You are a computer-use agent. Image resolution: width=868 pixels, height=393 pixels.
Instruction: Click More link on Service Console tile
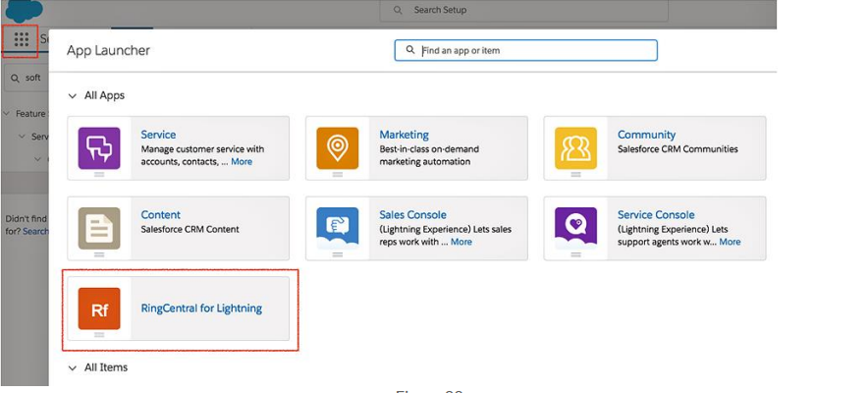click(x=730, y=242)
